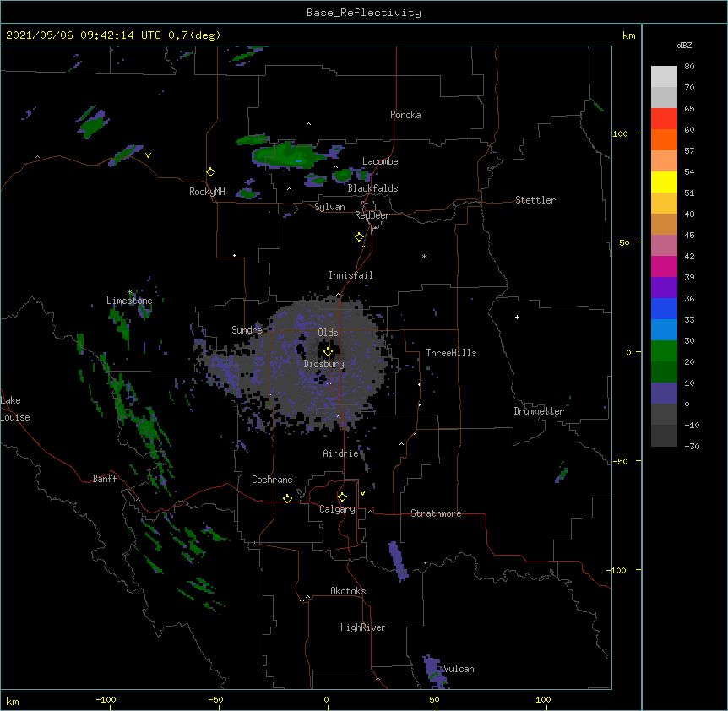The width and height of the screenshot is (728, 711).
Task: Select the light grey 70-80 dBZ legend color
Action: click(x=664, y=77)
